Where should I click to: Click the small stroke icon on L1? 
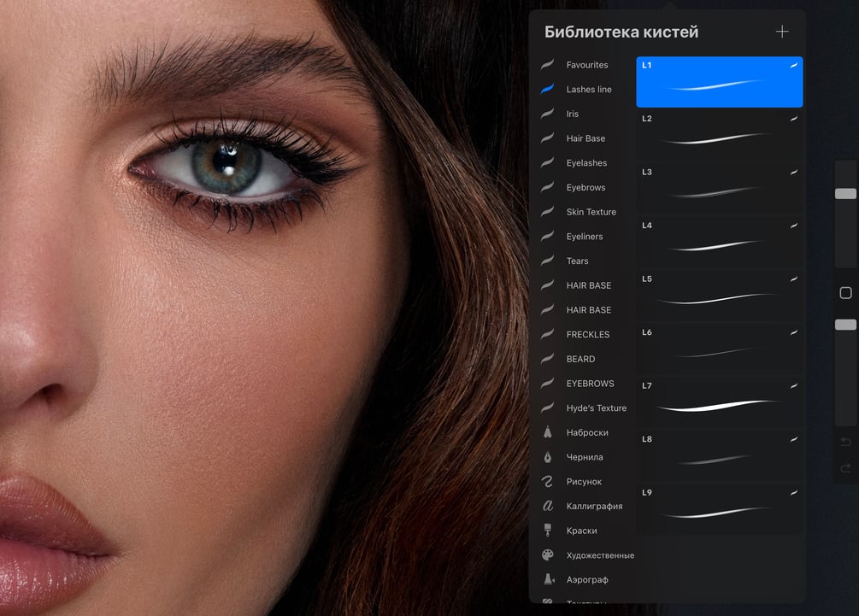(793, 65)
